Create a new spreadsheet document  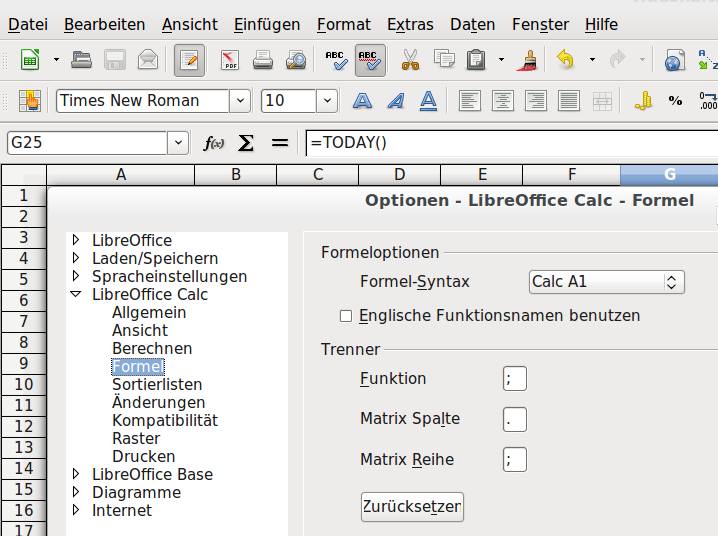(x=30, y=60)
